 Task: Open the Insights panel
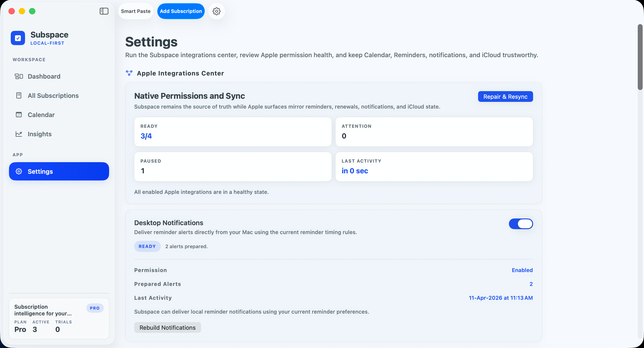coord(40,134)
